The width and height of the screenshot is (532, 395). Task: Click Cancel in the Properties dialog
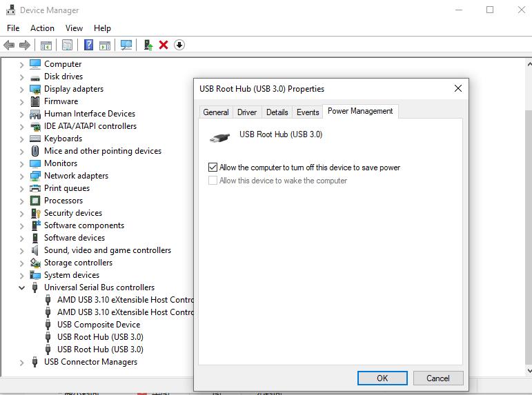438,378
